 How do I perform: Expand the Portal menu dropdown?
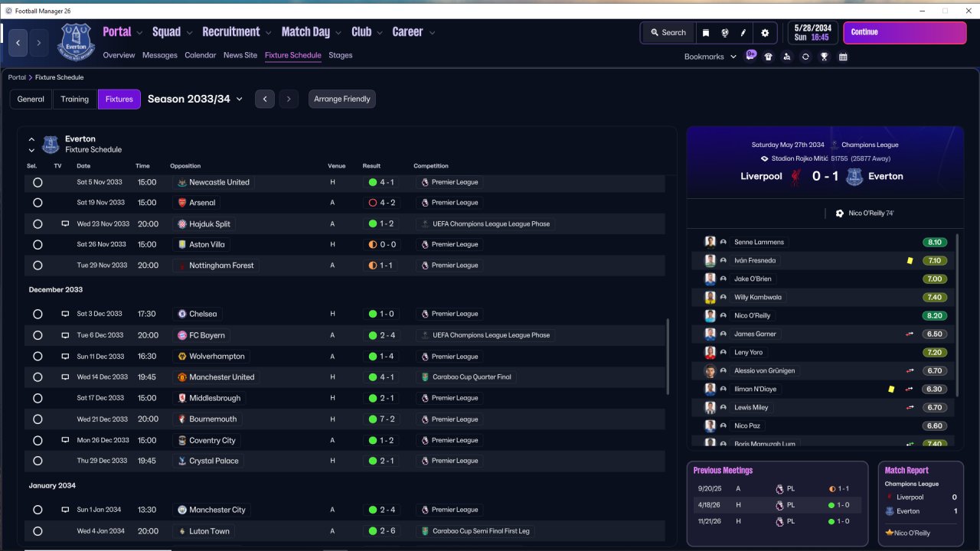tap(139, 33)
